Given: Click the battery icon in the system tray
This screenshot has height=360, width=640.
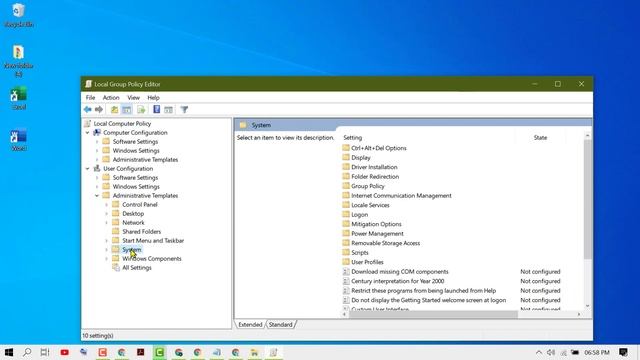Looking at the screenshot, I should (575, 352).
